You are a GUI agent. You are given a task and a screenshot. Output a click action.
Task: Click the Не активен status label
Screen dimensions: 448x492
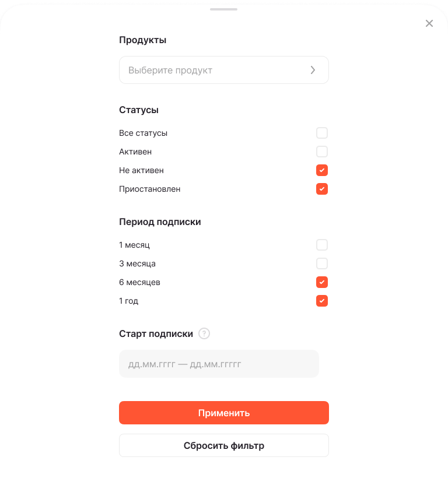click(x=141, y=170)
